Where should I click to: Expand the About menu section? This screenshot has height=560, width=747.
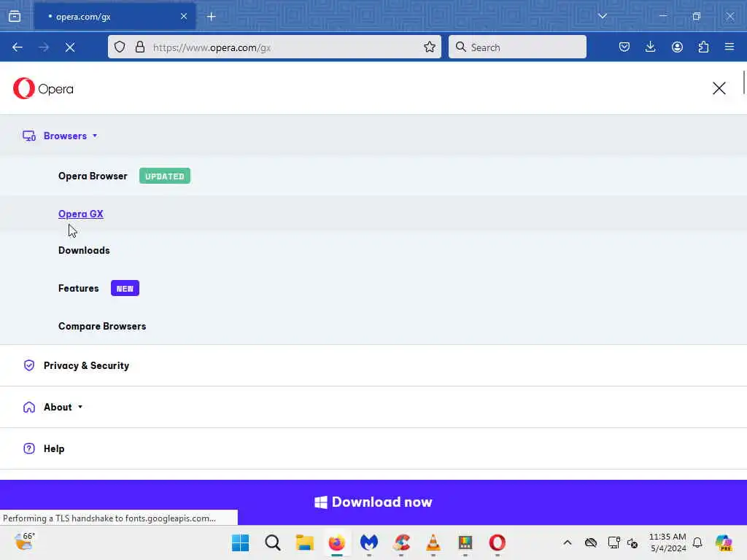point(63,407)
